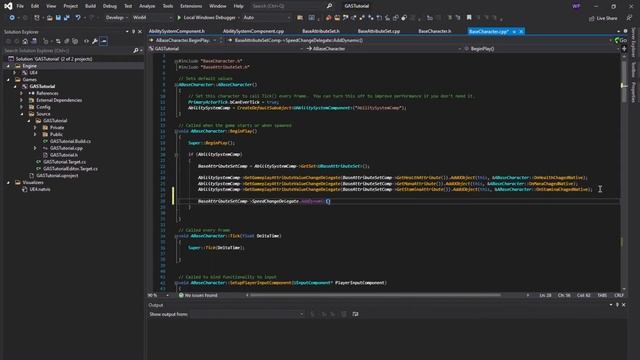Click the Go button at the editor's right
Image resolution: width=640 pixels, height=360 pixels.
coord(620,40)
